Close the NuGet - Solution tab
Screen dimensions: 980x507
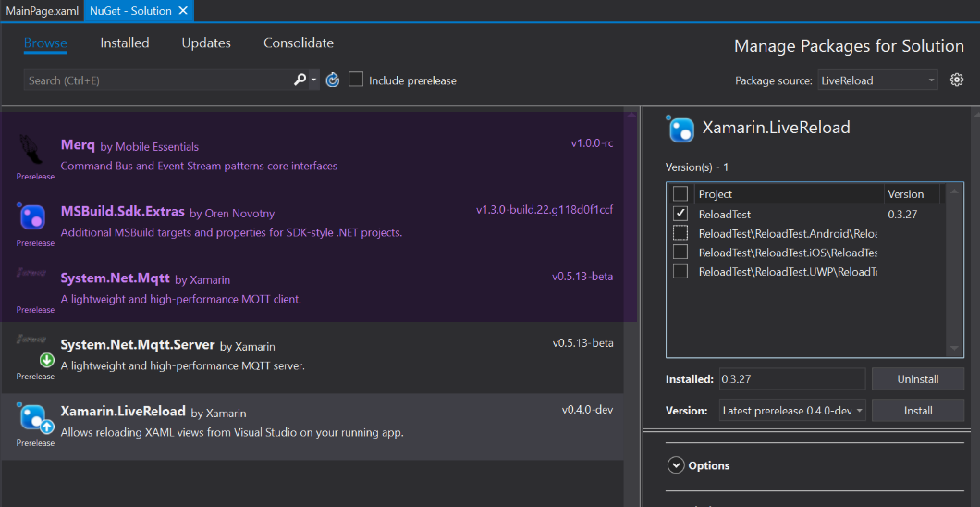182,10
